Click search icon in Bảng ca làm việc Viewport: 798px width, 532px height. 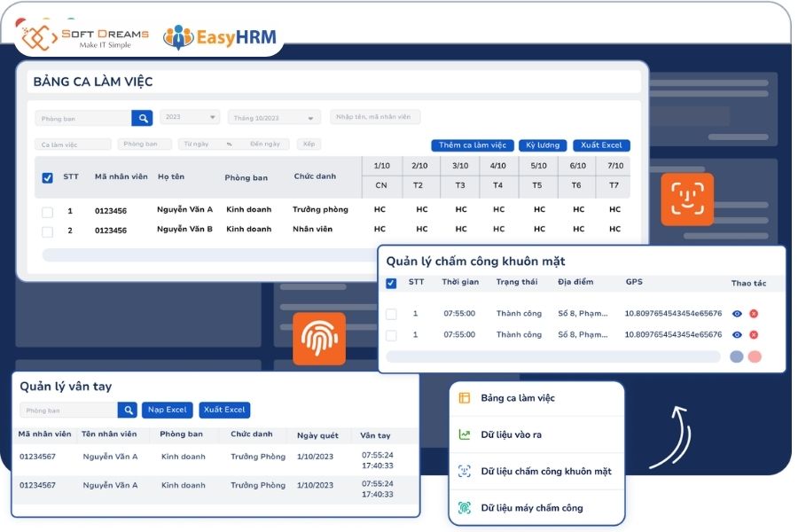point(142,118)
